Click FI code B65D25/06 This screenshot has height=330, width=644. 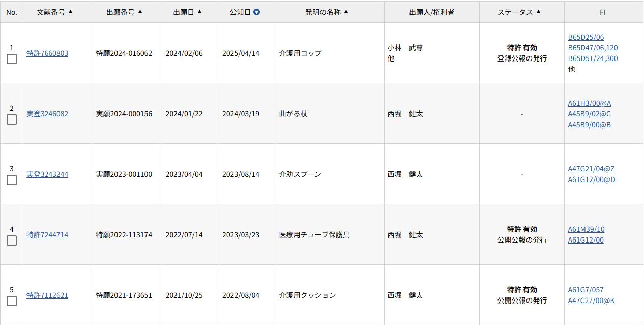pos(586,37)
